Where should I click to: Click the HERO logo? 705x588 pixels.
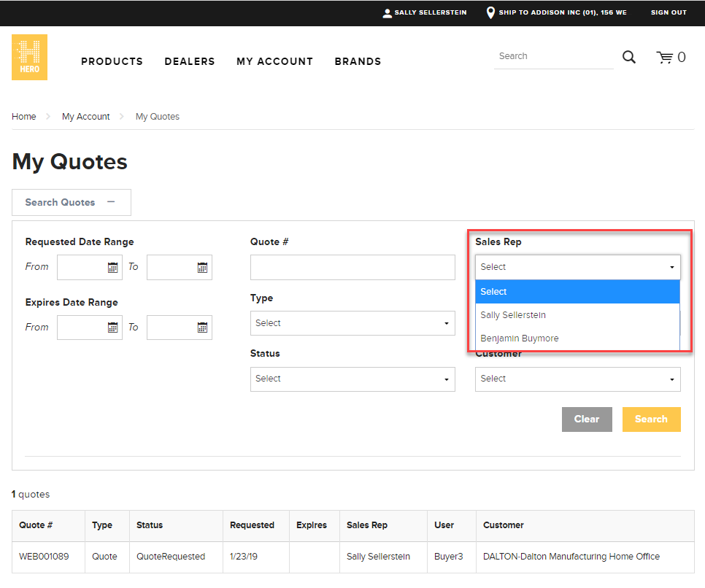coord(29,57)
